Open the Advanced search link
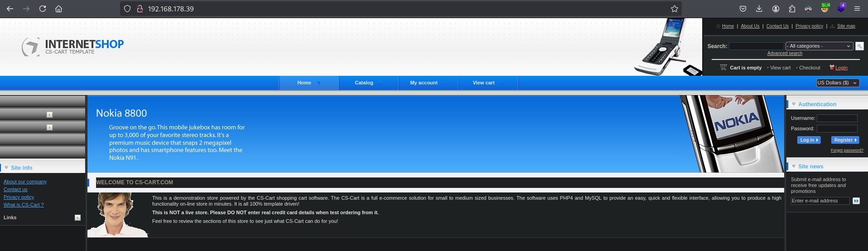Image resolution: width=868 pixels, height=251 pixels. 785,53
